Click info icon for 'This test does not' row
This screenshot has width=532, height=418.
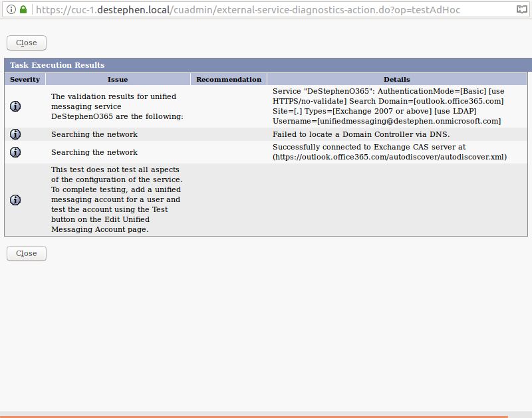pyautogui.click(x=15, y=200)
